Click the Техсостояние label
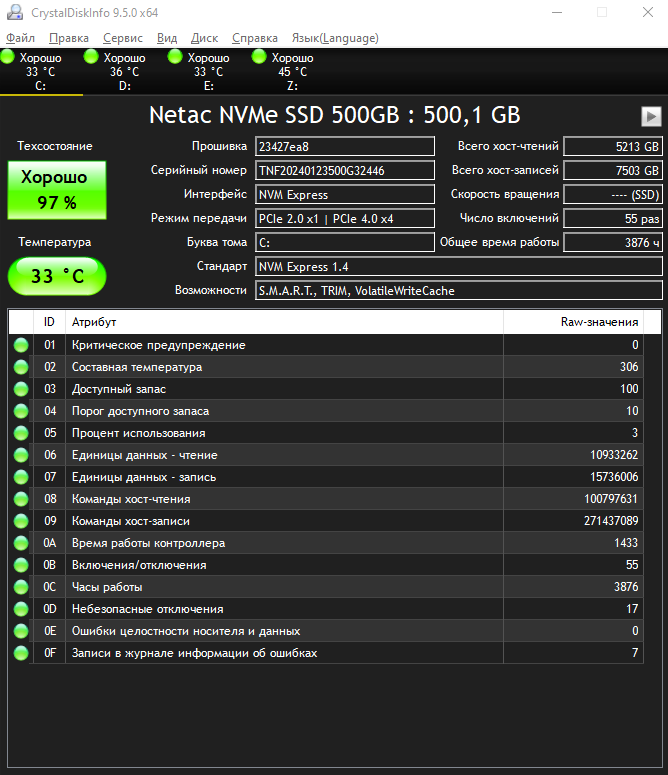 pyautogui.click(x=55, y=146)
